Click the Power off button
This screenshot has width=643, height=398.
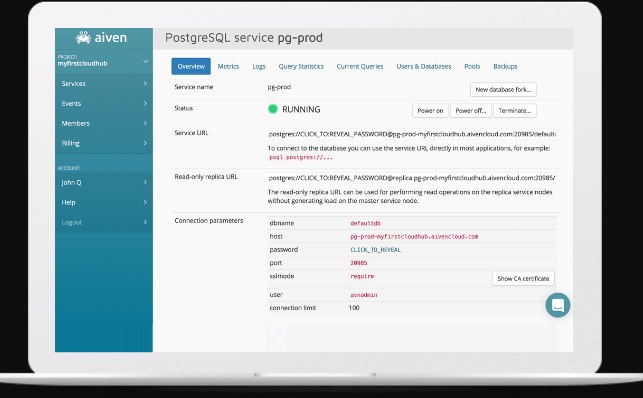pos(471,111)
